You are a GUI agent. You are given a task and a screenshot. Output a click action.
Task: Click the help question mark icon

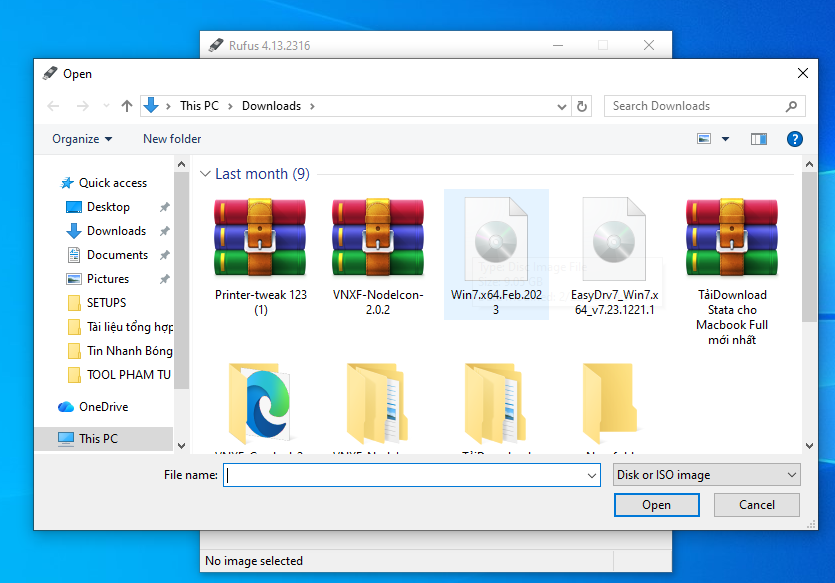(x=794, y=139)
